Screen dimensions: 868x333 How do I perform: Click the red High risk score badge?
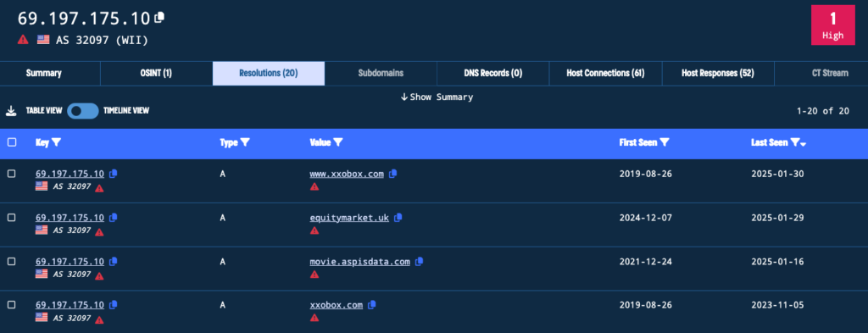[832, 25]
